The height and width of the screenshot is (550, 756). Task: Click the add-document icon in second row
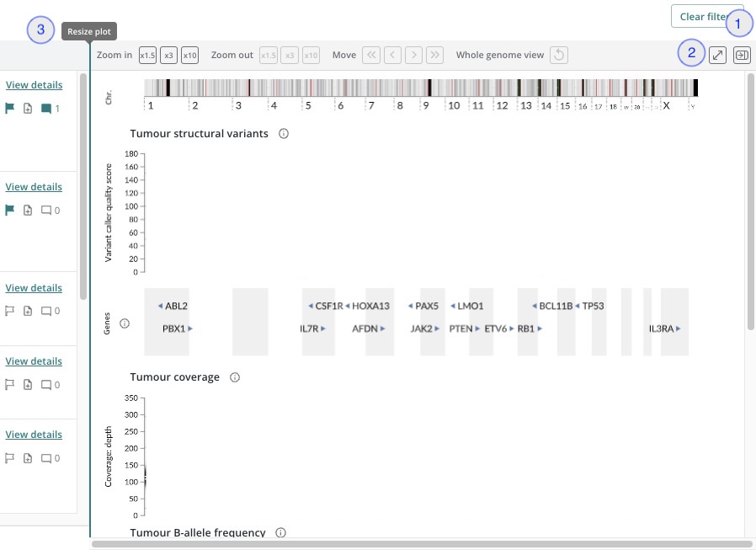28,211
